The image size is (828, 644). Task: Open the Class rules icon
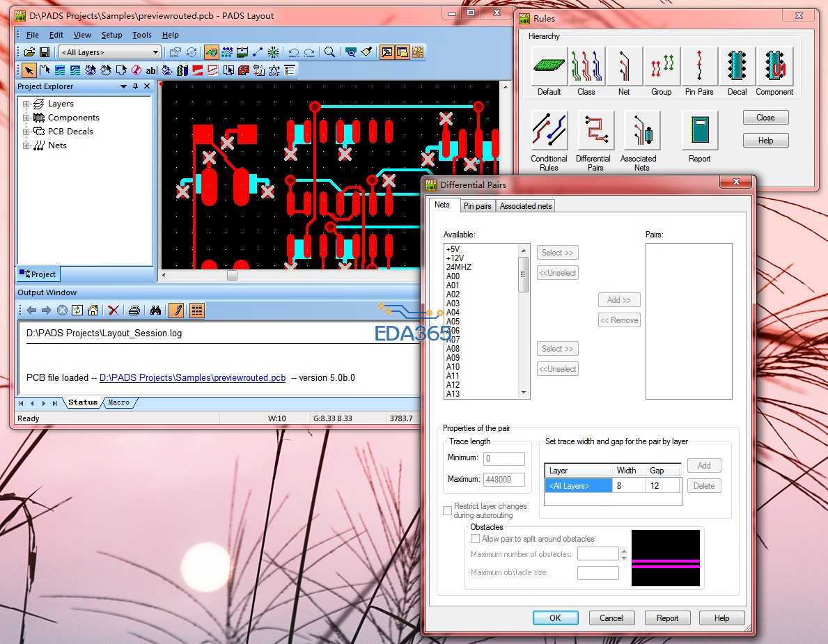pos(586,67)
